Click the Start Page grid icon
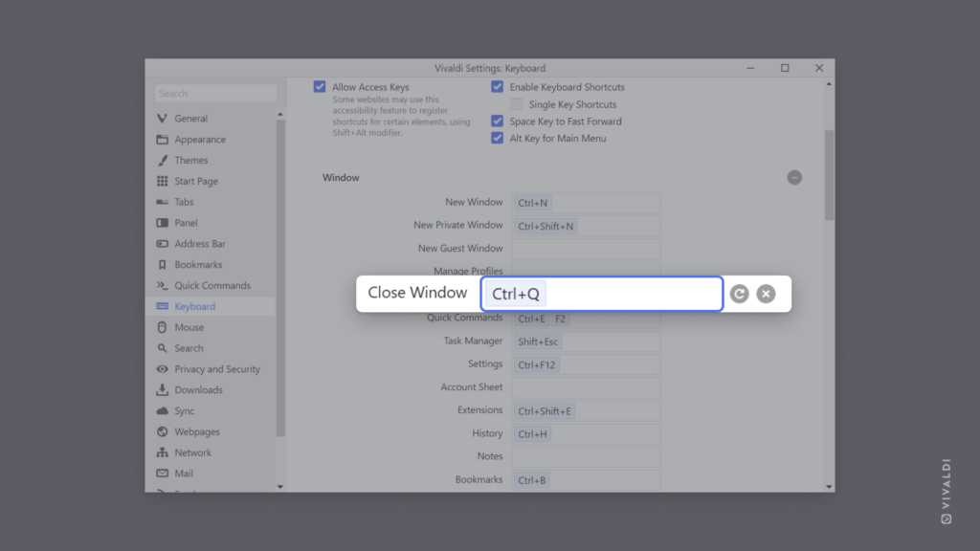 (x=162, y=181)
